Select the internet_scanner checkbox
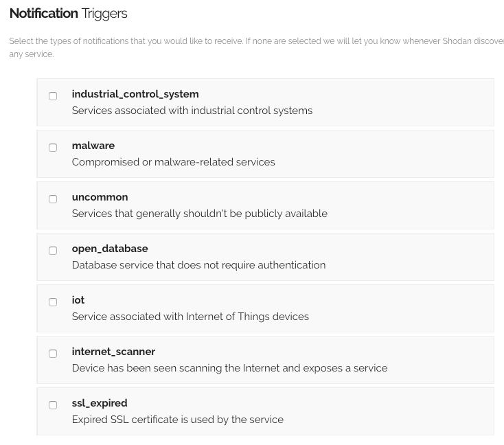Screen dimensions: 504x445 click(x=53, y=354)
